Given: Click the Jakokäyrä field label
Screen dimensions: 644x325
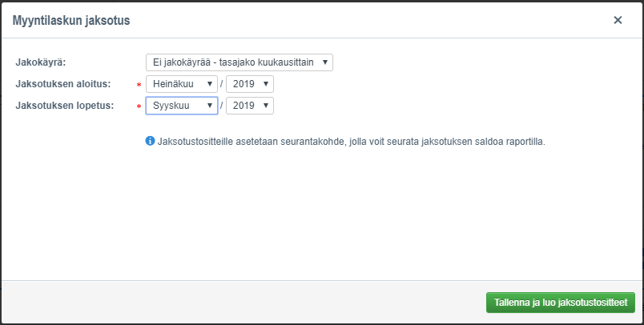Looking at the screenshot, I should coord(41,62).
